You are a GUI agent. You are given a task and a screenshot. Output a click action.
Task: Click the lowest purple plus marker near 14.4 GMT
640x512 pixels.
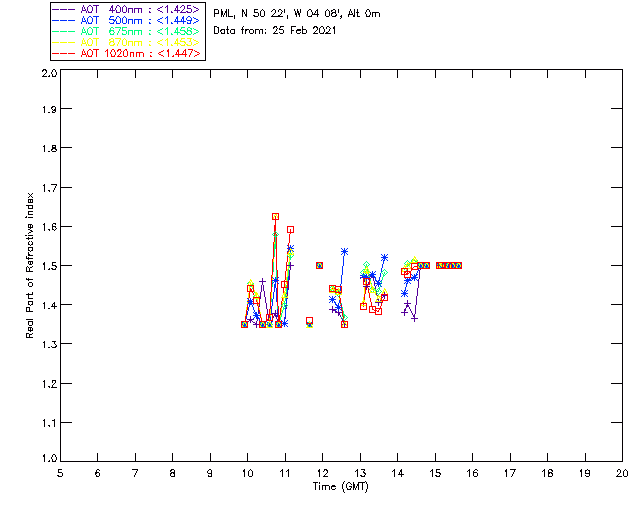415,318
